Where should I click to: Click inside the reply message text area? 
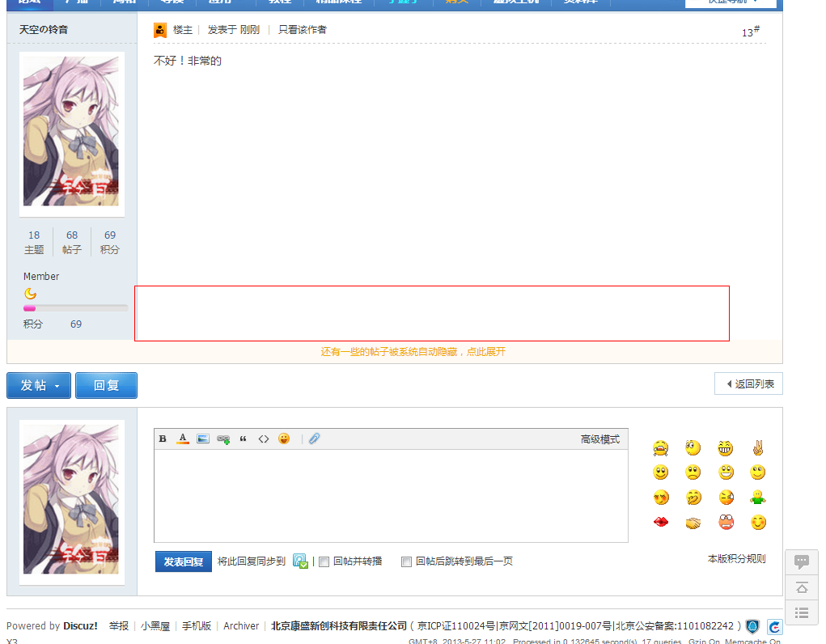point(391,495)
